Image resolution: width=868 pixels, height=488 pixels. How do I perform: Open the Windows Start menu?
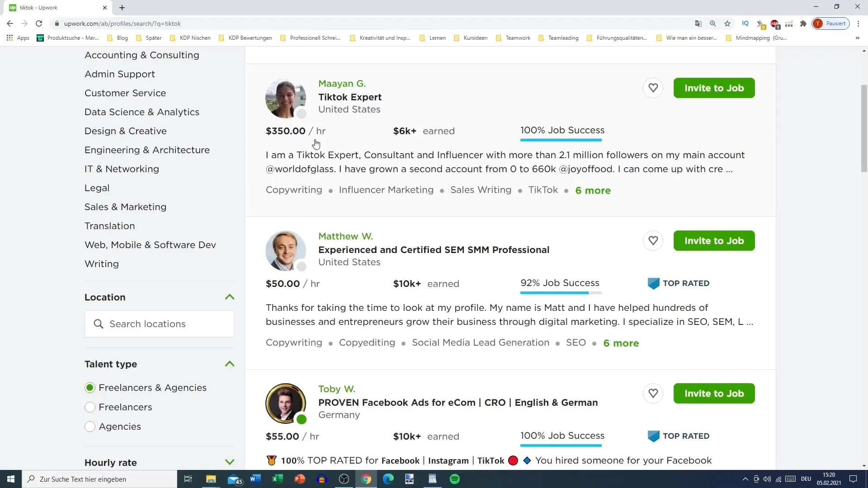11,479
